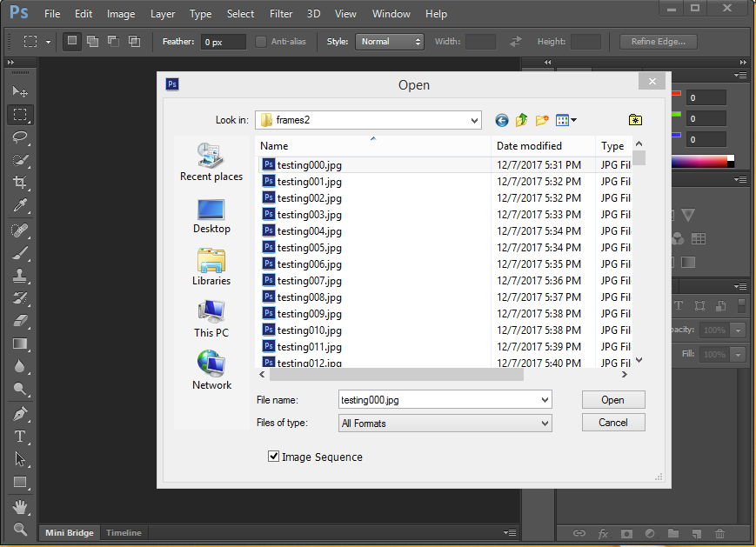Click the Up One Level icon

click(521, 120)
